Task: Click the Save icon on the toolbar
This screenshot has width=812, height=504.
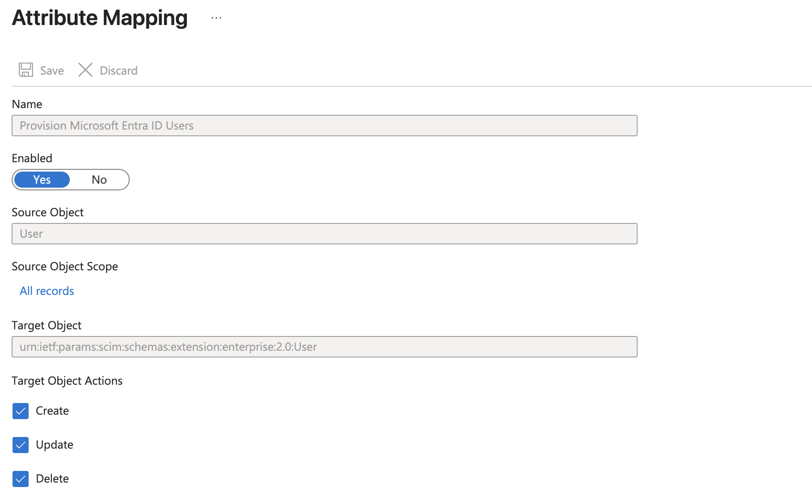Action: click(26, 70)
